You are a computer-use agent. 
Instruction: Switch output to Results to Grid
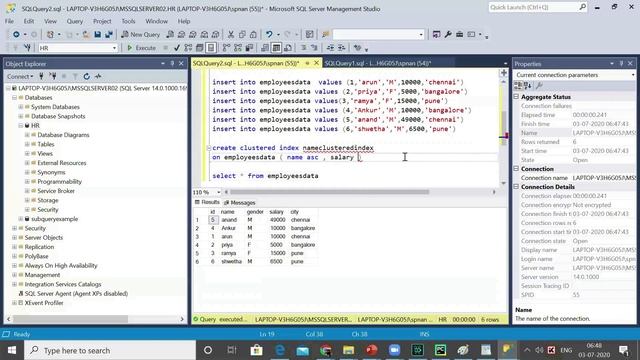(276, 48)
